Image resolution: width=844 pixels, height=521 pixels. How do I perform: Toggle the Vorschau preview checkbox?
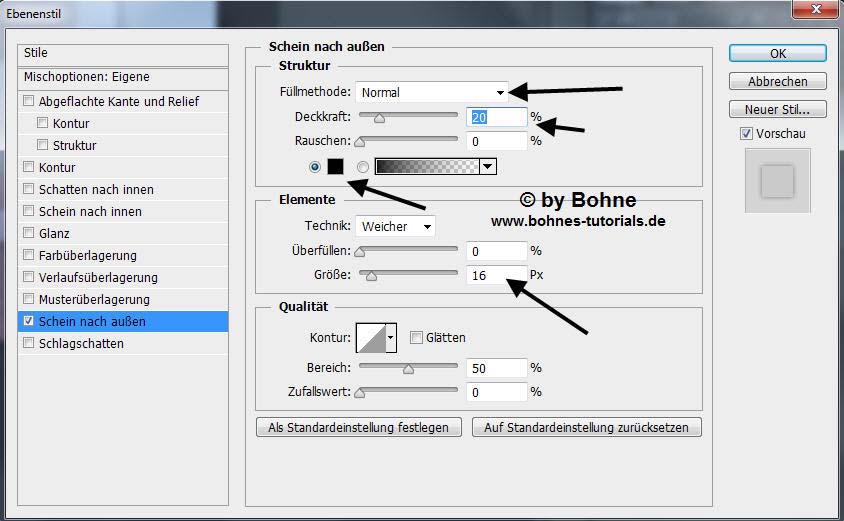[746, 133]
